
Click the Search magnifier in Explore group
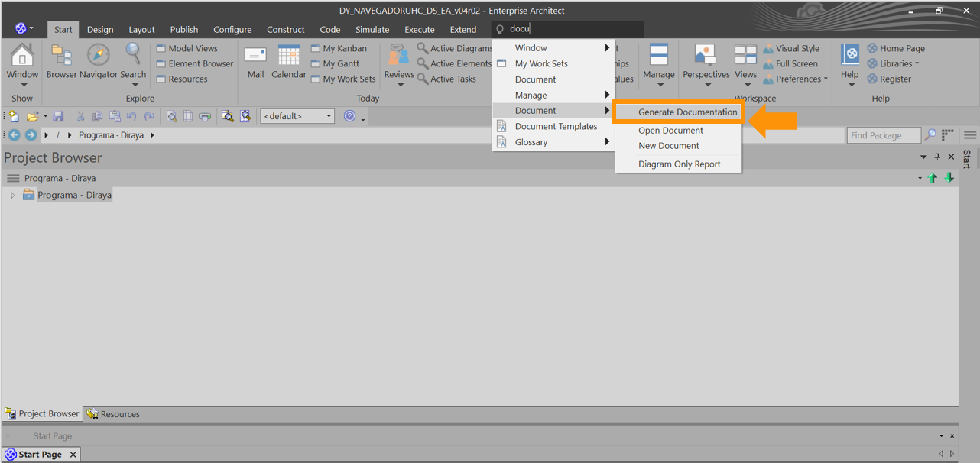coord(133,63)
